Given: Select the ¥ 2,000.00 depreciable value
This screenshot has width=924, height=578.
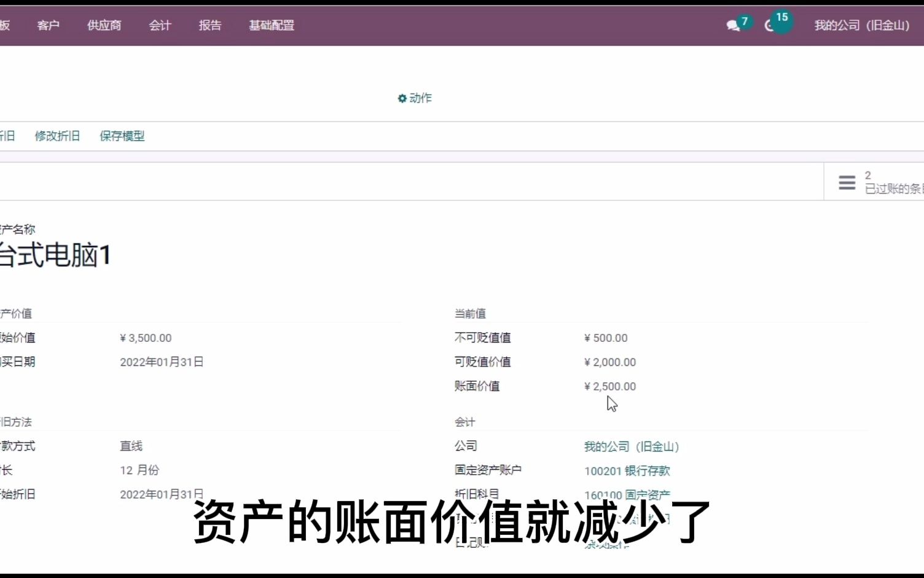Looking at the screenshot, I should pos(610,362).
